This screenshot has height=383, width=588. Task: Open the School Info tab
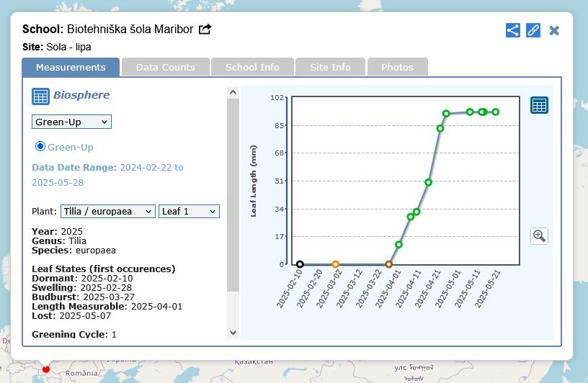click(252, 67)
